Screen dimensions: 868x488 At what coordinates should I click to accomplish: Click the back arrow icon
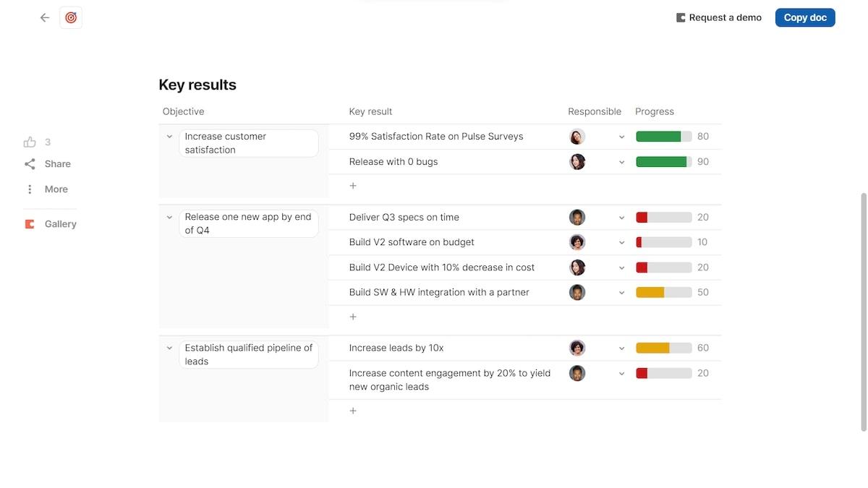[45, 17]
